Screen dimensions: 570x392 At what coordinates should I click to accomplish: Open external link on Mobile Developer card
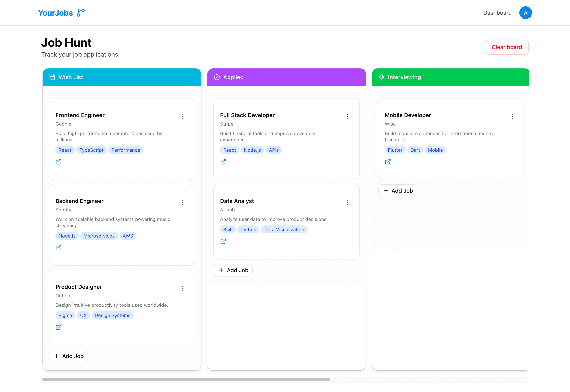pos(388,162)
